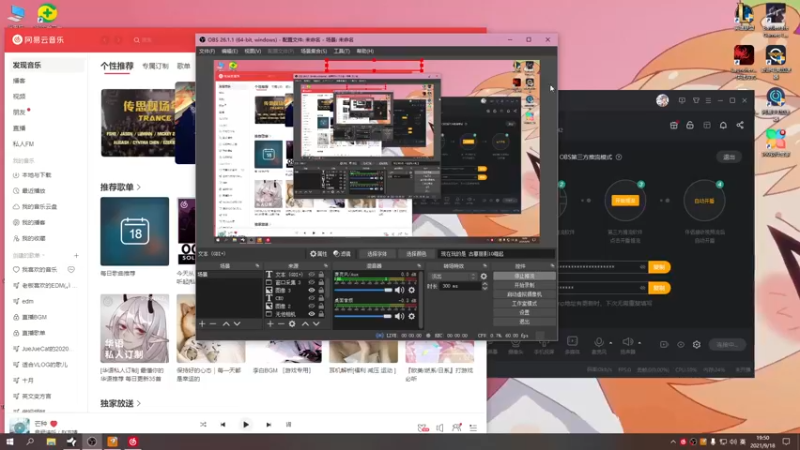Open the play queue list in NetEase
The image size is (800, 450).
click(x=473, y=428)
